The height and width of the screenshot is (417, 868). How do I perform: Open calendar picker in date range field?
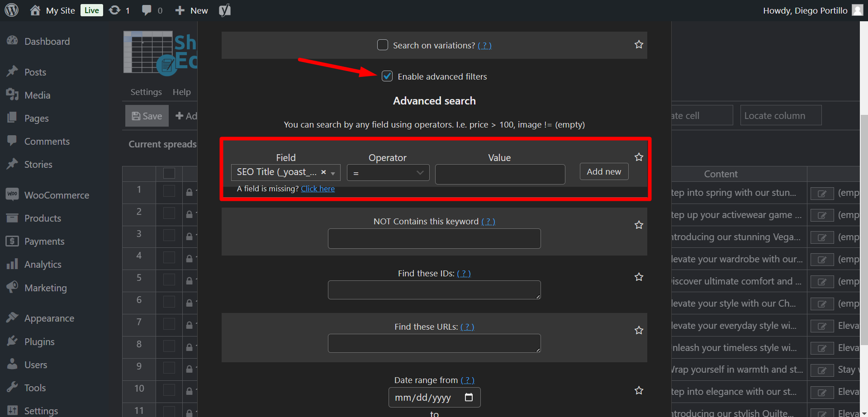pyautogui.click(x=469, y=398)
